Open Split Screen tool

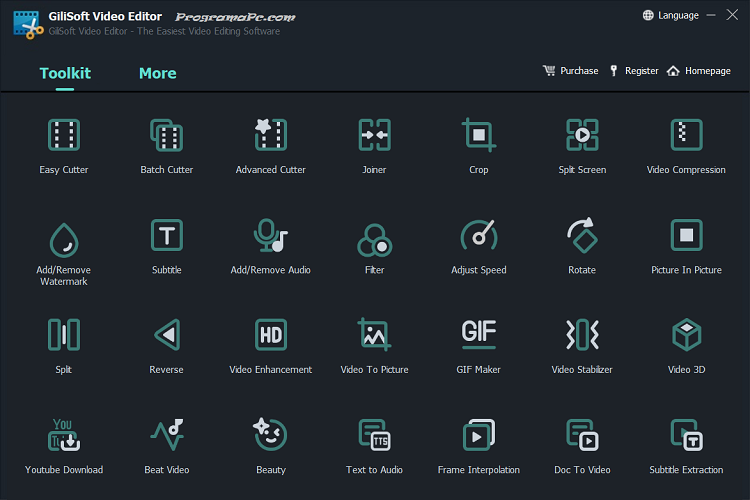582,135
